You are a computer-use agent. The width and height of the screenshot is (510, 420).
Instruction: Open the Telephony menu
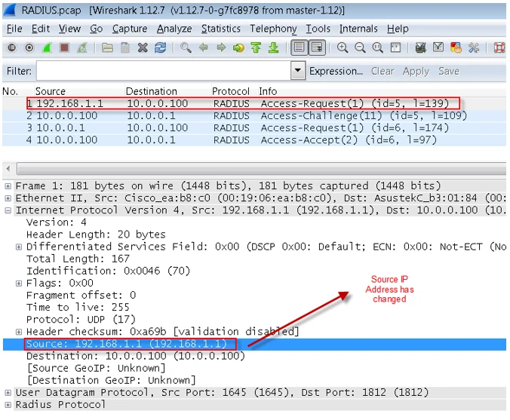[x=273, y=29]
